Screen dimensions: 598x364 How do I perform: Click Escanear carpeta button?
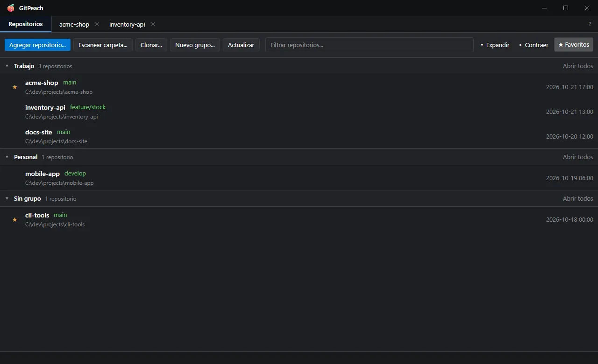103,45
